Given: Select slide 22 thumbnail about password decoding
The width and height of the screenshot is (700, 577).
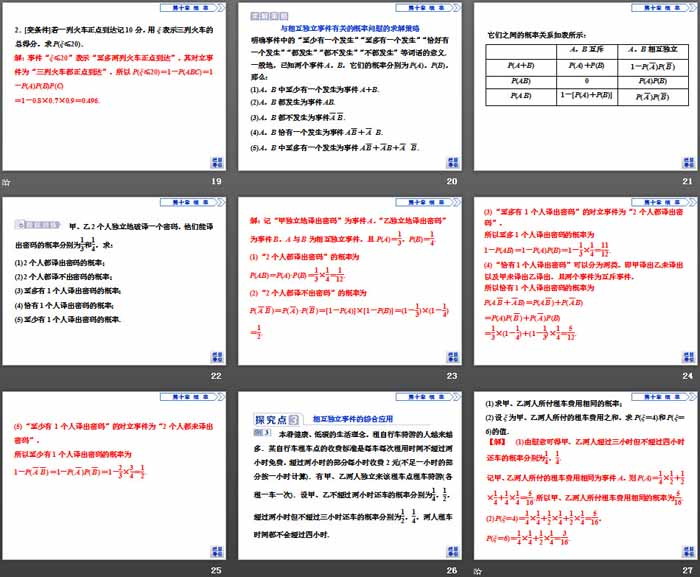Looking at the screenshot, I should [x=114, y=281].
